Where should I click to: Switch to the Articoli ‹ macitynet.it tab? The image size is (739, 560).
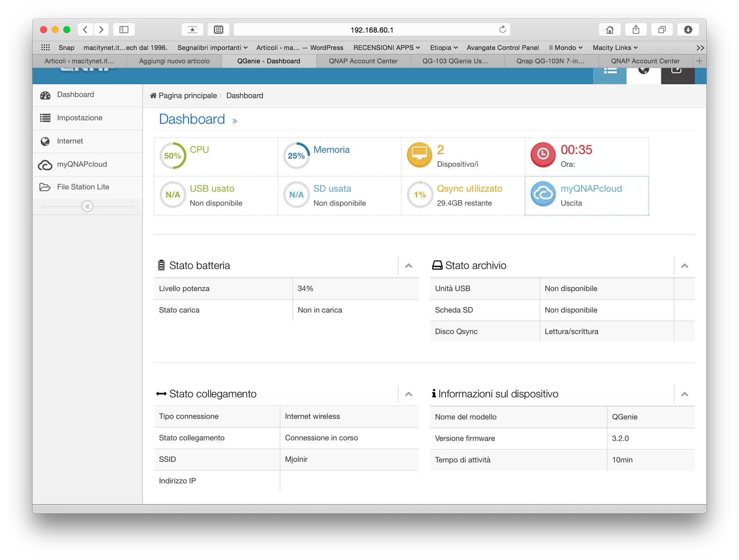[79, 61]
